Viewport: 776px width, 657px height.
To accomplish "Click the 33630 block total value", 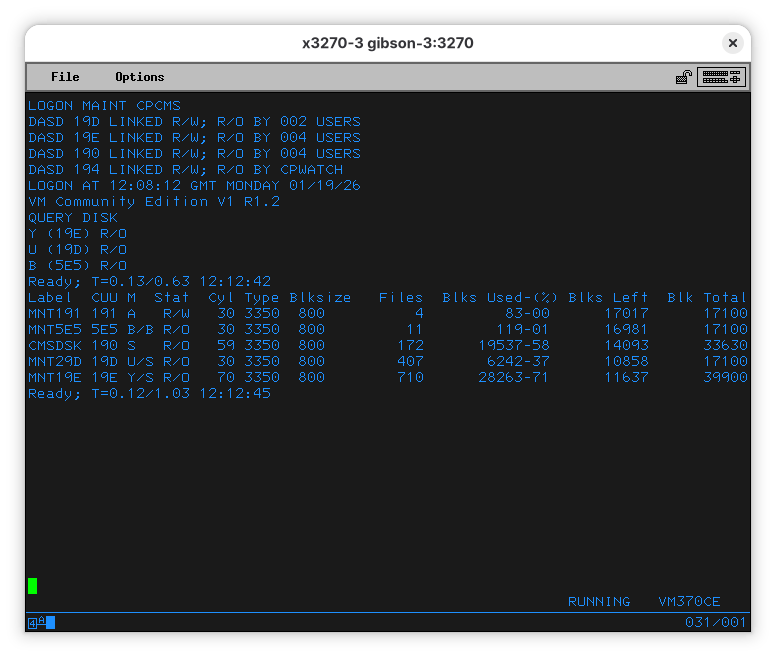I will coord(725,345).
